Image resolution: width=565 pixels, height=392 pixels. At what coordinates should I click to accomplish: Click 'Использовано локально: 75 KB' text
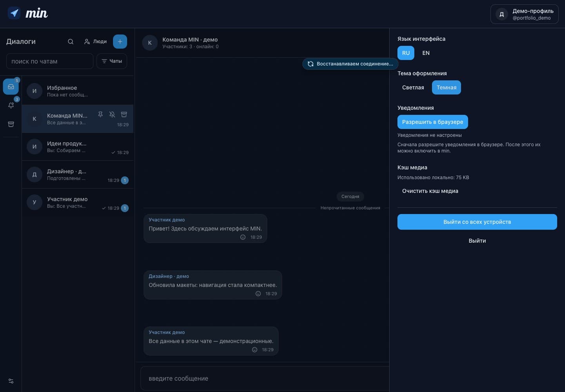tap(433, 178)
